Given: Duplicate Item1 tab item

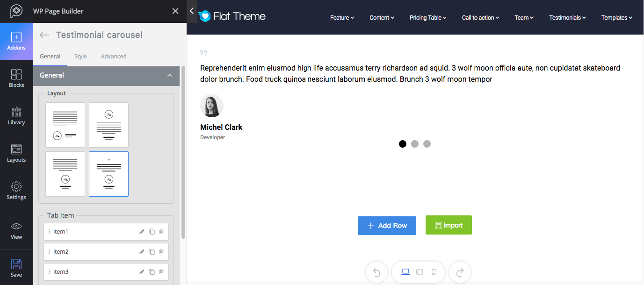Looking at the screenshot, I should pyautogui.click(x=152, y=232).
